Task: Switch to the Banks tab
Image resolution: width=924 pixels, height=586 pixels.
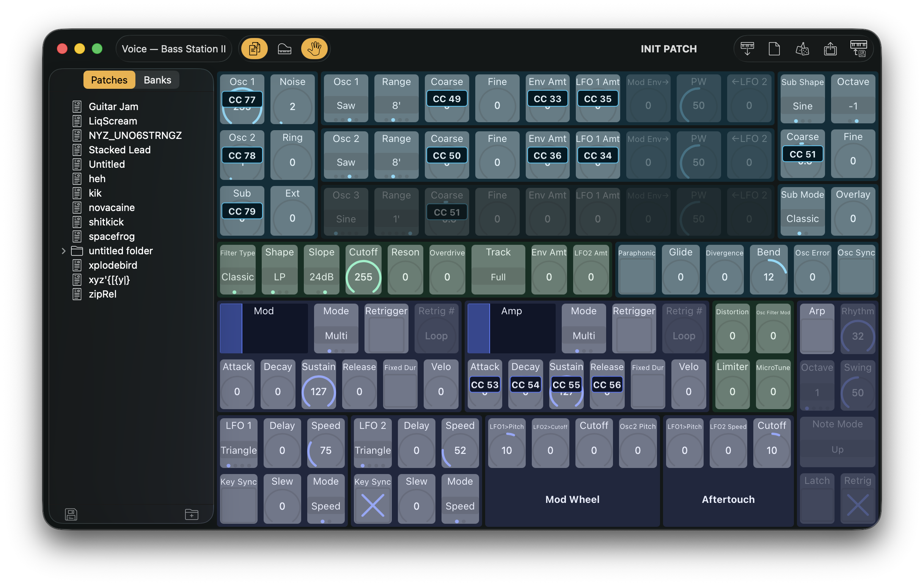Action: click(157, 80)
